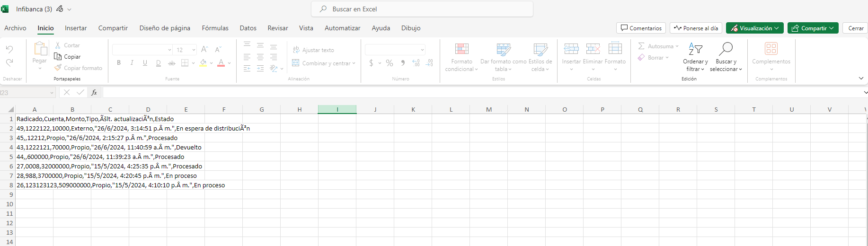Click the Redo arrow icon
The image size is (868, 246).
coord(9,62)
